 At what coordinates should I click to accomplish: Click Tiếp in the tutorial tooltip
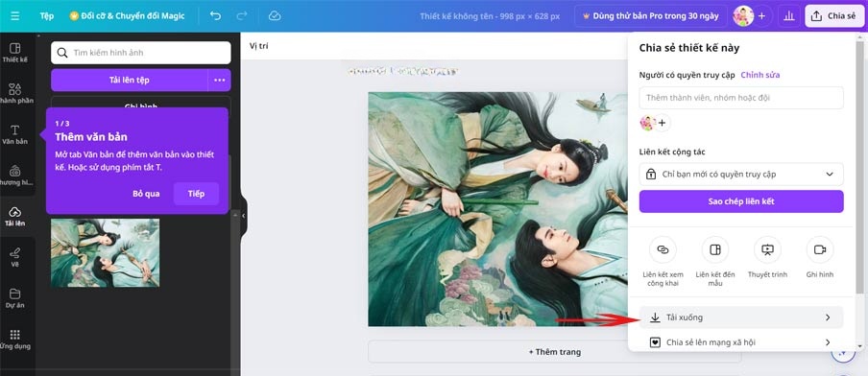196,194
